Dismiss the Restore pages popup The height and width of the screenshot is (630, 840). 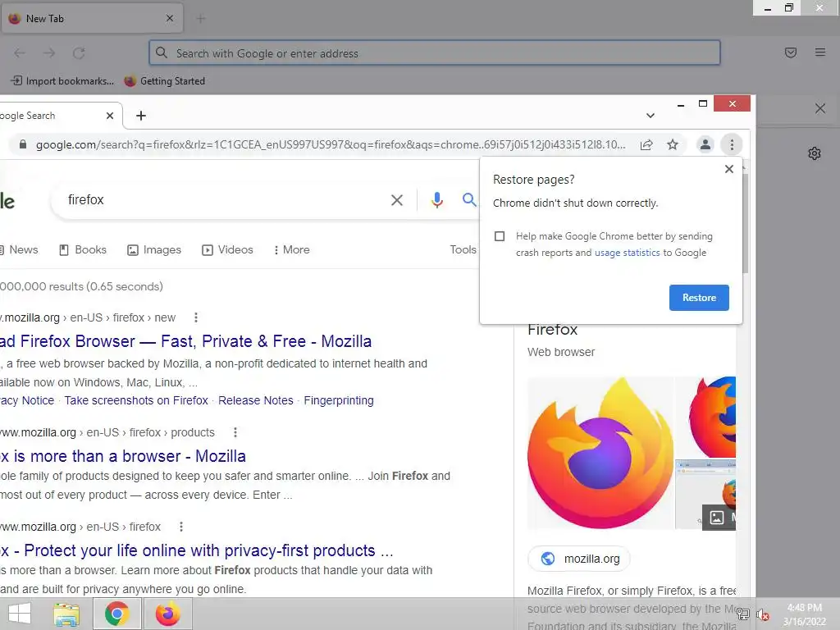point(729,169)
